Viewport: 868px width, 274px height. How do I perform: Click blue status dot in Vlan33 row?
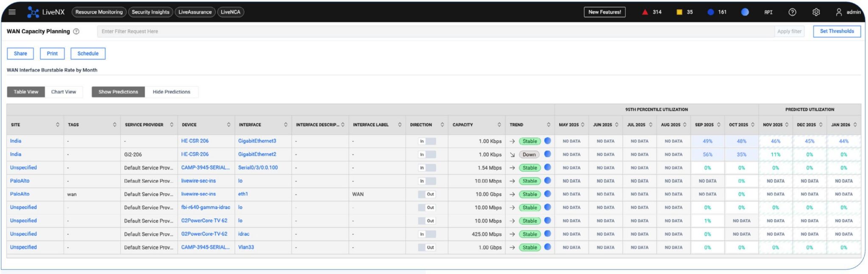point(548,247)
